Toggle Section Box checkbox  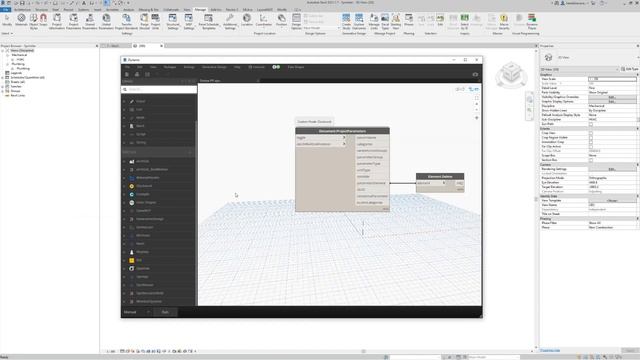[x=591, y=160]
